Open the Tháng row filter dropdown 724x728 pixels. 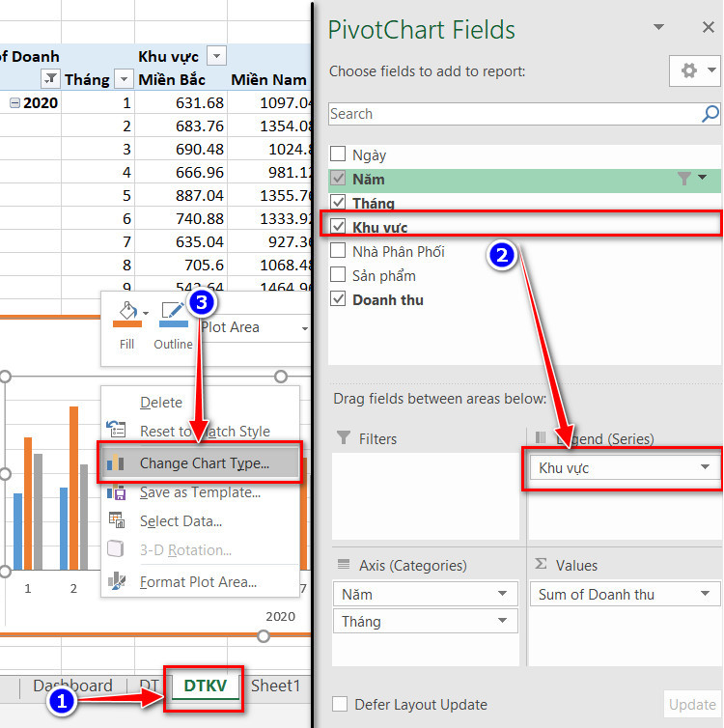click(x=124, y=79)
